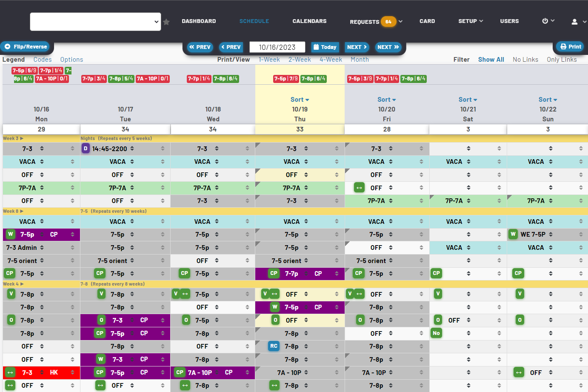
Task: Switch to the 2-Week view
Action: [x=300, y=59]
